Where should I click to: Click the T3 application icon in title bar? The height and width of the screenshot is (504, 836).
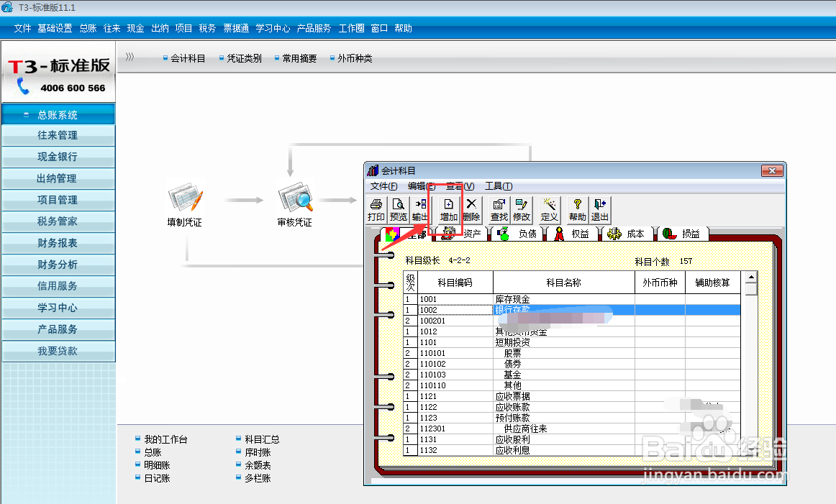7,7
